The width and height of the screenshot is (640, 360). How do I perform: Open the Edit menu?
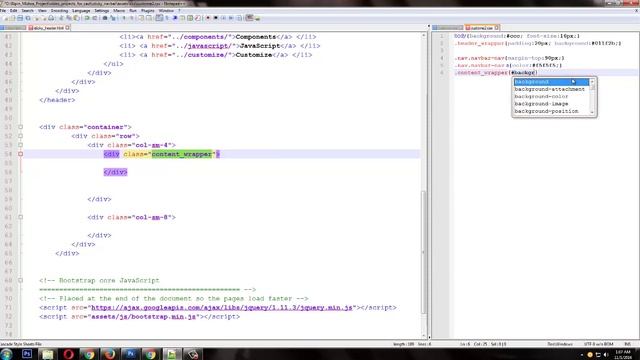point(13,11)
